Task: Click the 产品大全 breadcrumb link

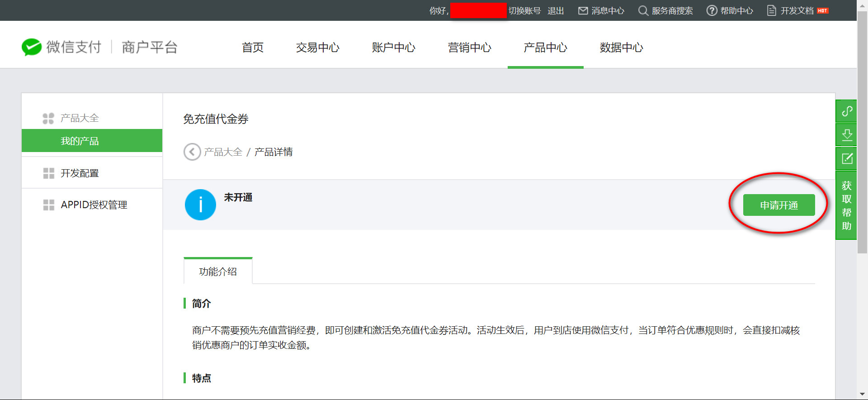Action: tap(223, 152)
